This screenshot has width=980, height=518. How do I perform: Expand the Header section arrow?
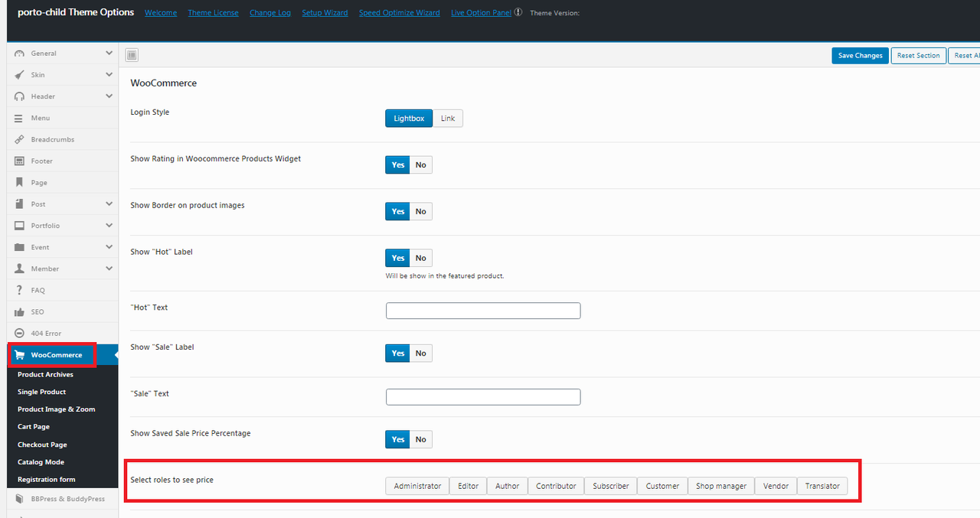(x=109, y=96)
